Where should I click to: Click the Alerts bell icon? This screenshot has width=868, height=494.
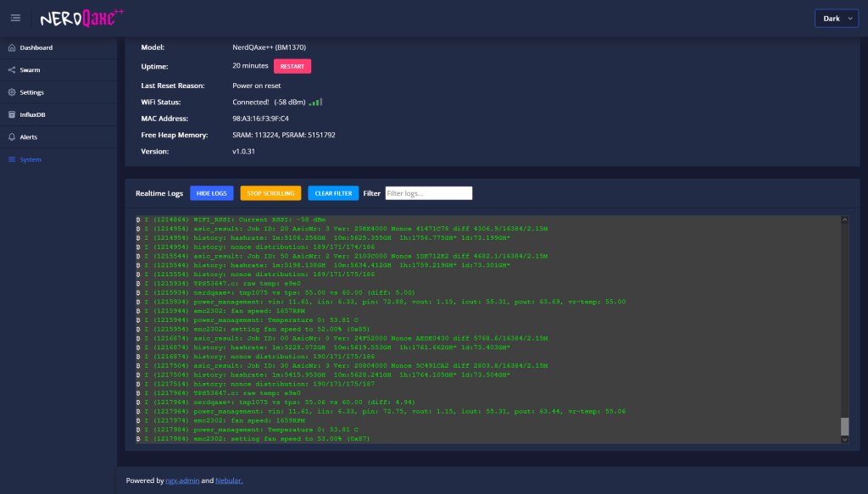pos(12,136)
